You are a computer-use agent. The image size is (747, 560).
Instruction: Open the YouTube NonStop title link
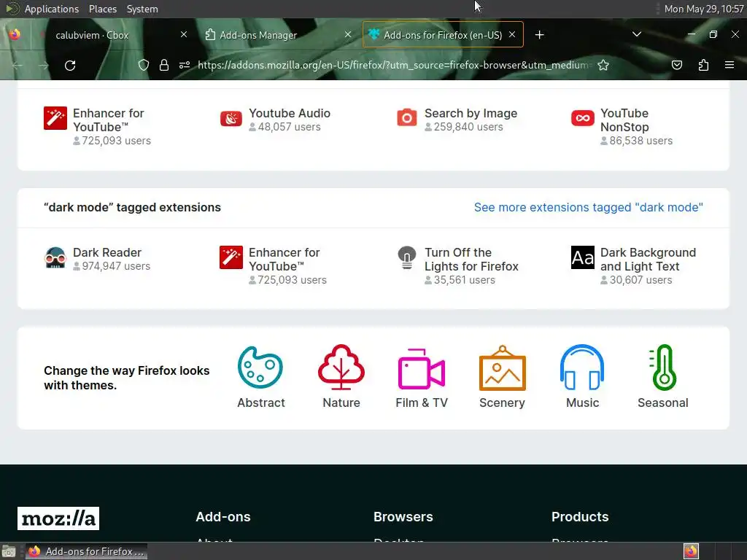pos(624,120)
